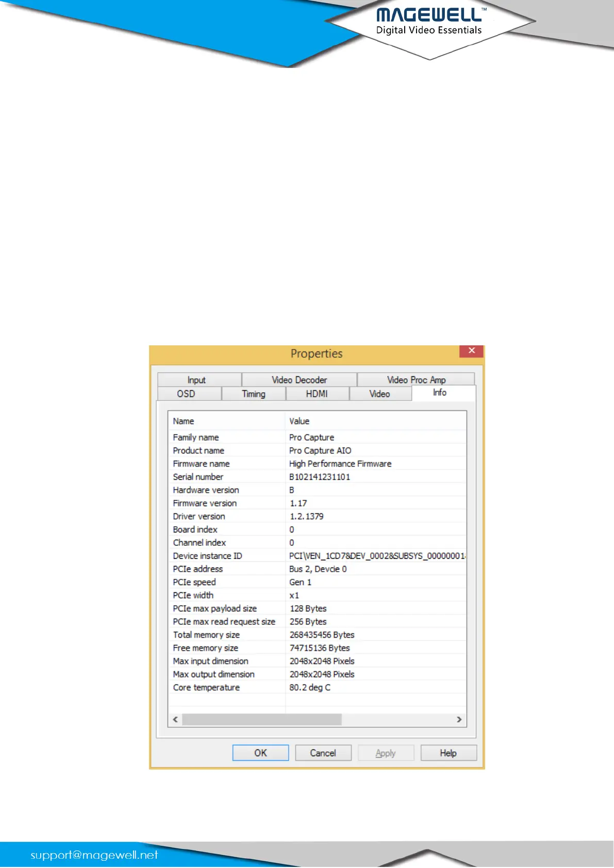
Task: Click the 256 Bytes value
Action: click(308, 622)
